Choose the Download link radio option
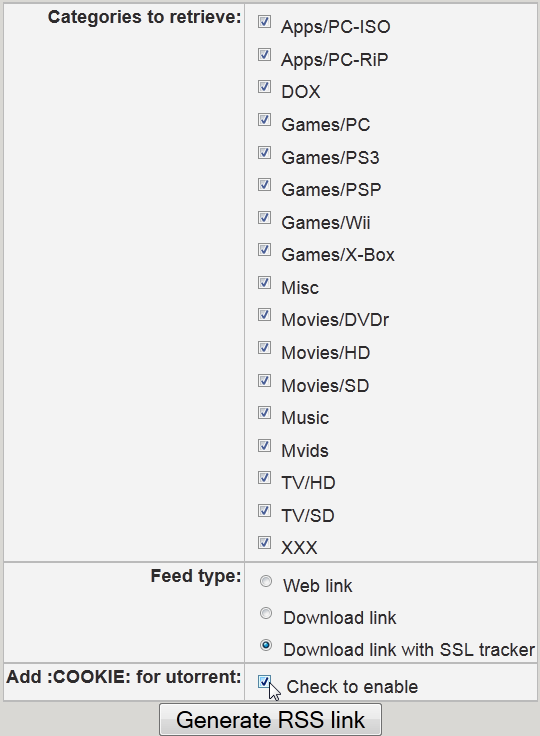The height and width of the screenshot is (736, 540). (266, 613)
